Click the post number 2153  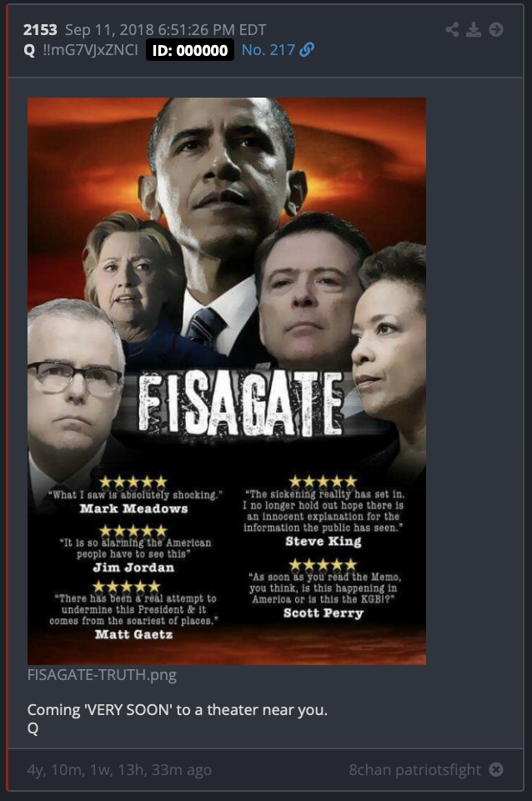40,30
